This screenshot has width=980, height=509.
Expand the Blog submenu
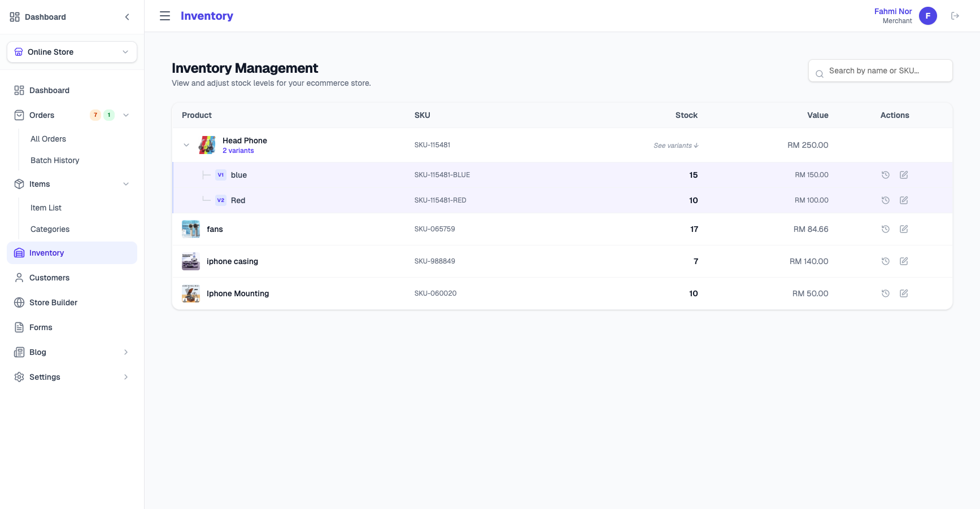point(125,352)
